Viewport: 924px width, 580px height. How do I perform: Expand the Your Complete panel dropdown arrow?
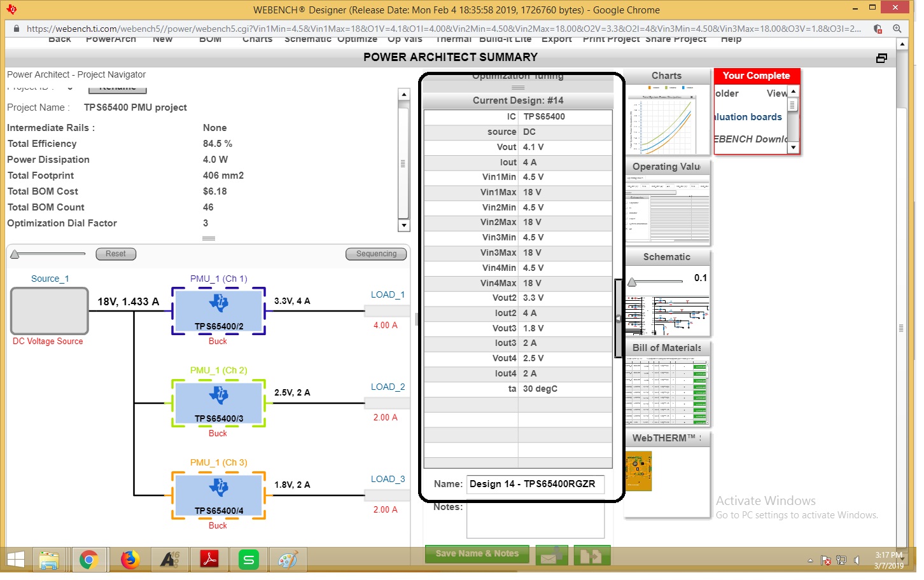(x=793, y=148)
